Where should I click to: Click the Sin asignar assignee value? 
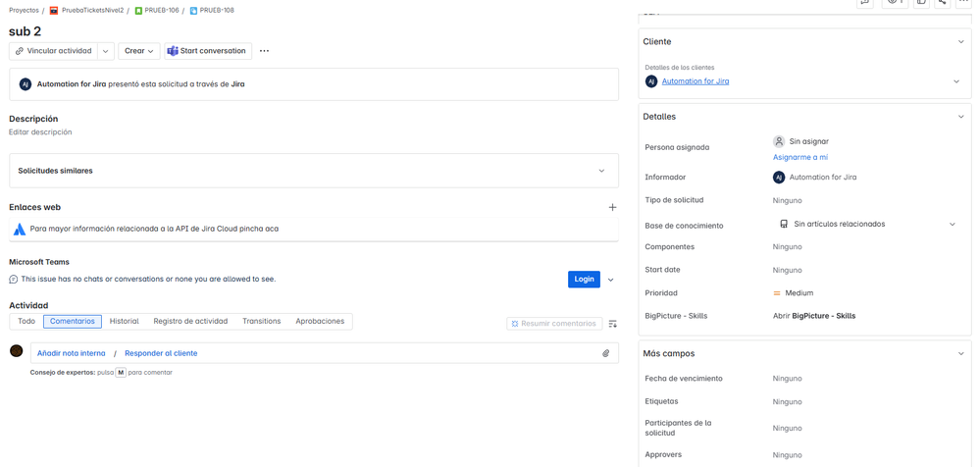(808, 142)
